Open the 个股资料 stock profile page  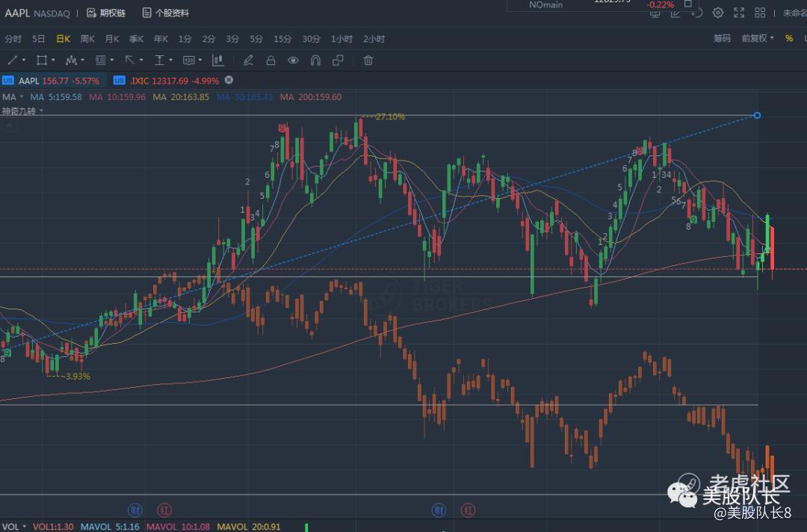click(165, 13)
